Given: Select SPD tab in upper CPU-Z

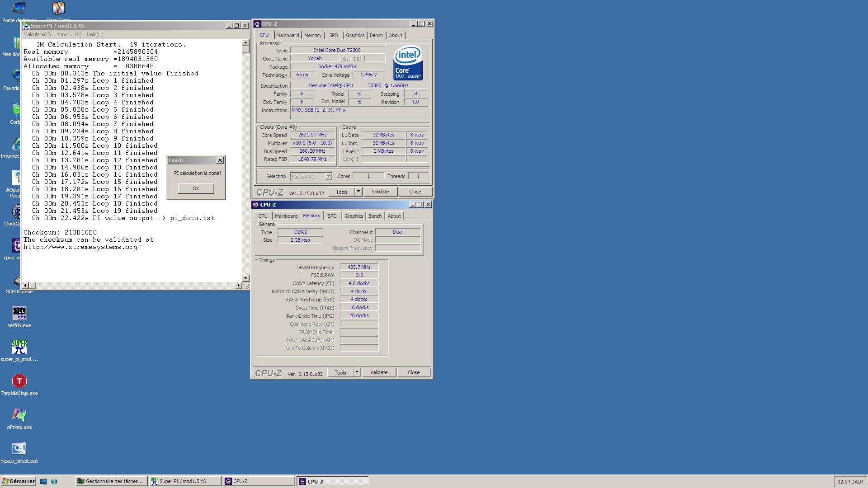Looking at the screenshot, I should pyautogui.click(x=334, y=35).
